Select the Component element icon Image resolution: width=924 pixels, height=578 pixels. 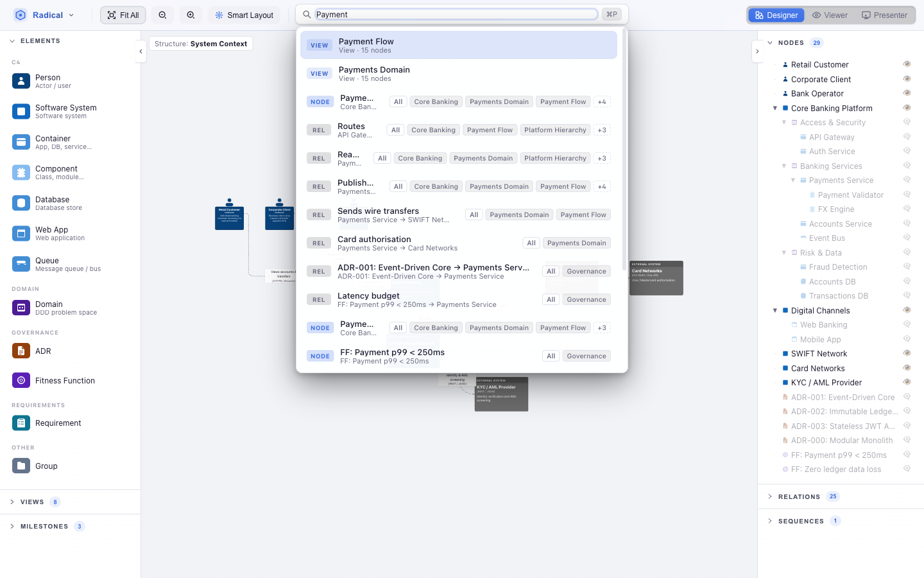pyautogui.click(x=21, y=172)
